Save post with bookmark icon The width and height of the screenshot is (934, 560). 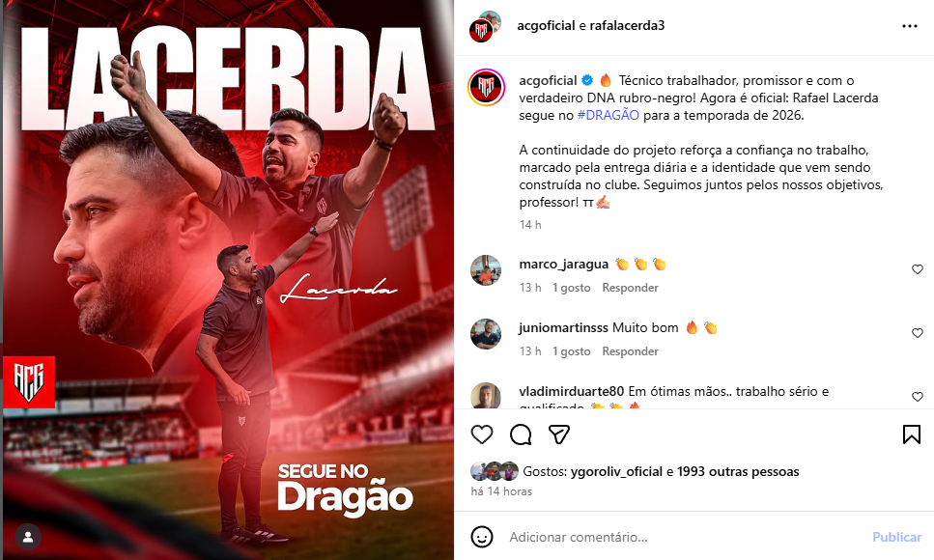pos(912,434)
